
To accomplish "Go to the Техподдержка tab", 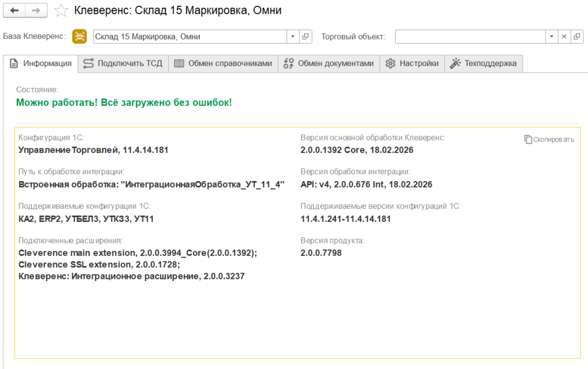I will (x=483, y=63).
